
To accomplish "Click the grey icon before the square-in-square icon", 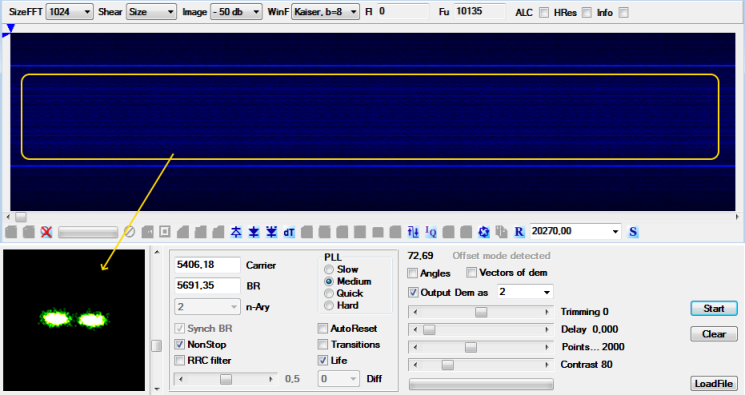I will [x=147, y=232].
